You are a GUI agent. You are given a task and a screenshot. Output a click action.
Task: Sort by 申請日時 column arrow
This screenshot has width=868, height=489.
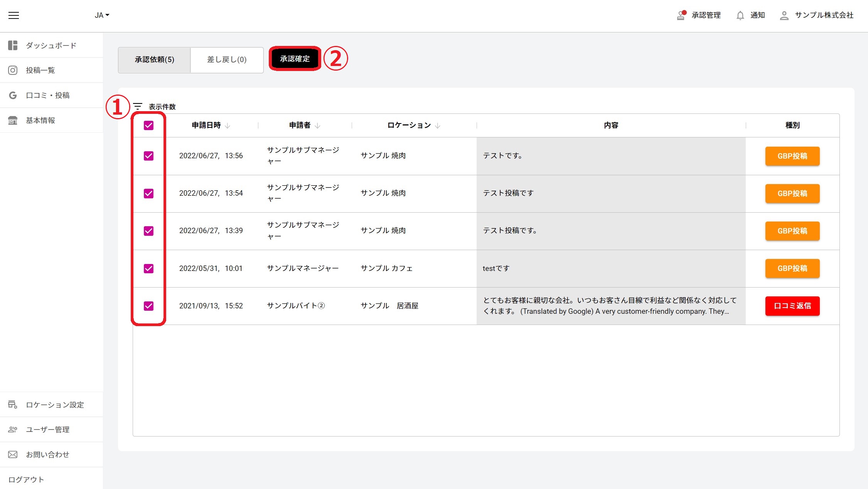point(228,126)
